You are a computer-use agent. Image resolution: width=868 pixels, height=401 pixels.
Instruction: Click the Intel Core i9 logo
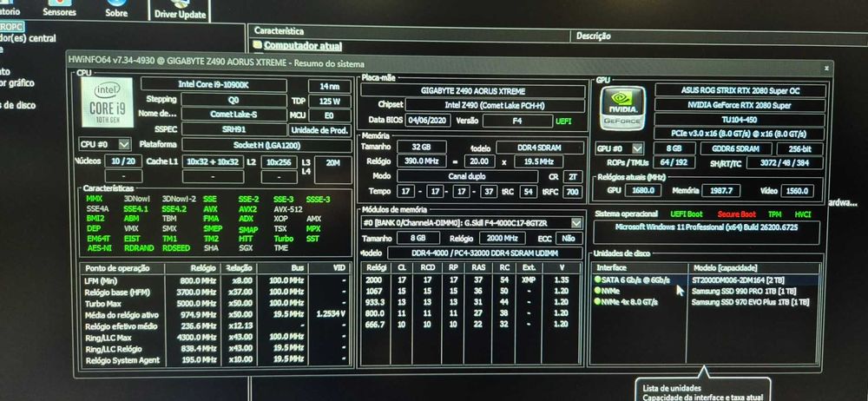(x=107, y=102)
